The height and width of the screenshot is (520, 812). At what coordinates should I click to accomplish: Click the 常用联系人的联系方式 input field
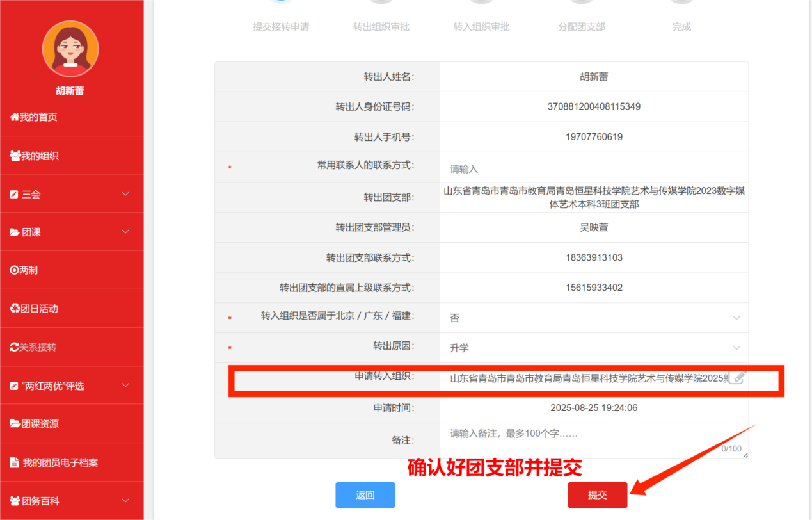(593, 169)
